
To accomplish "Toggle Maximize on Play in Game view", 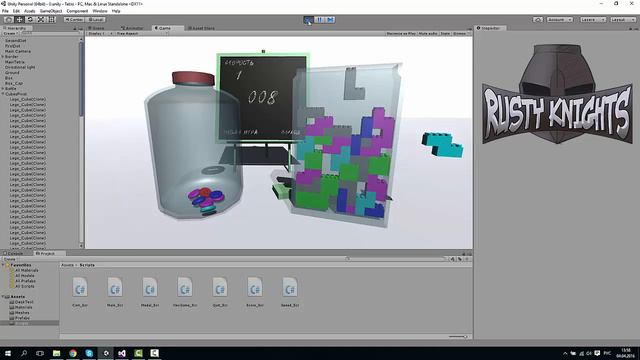I will [400, 33].
